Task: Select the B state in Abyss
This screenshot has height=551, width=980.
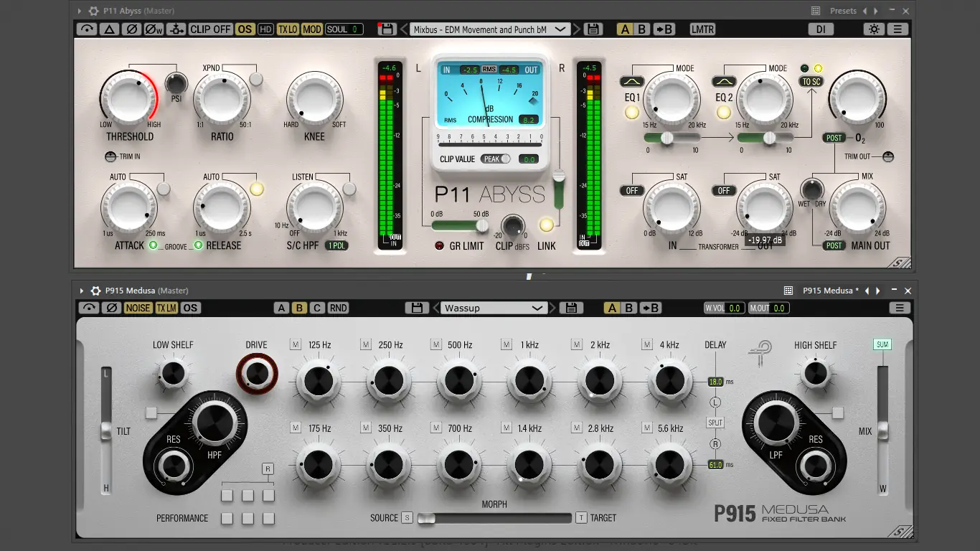Action: click(x=643, y=29)
